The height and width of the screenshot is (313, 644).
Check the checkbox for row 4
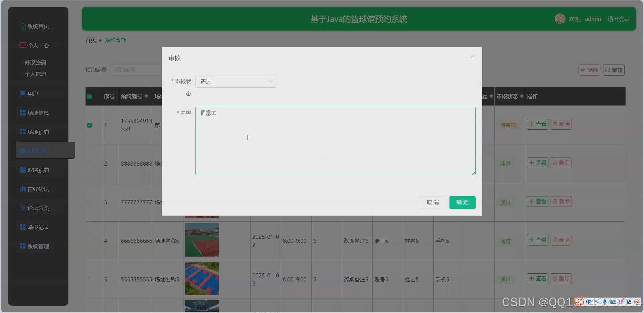coord(90,241)
